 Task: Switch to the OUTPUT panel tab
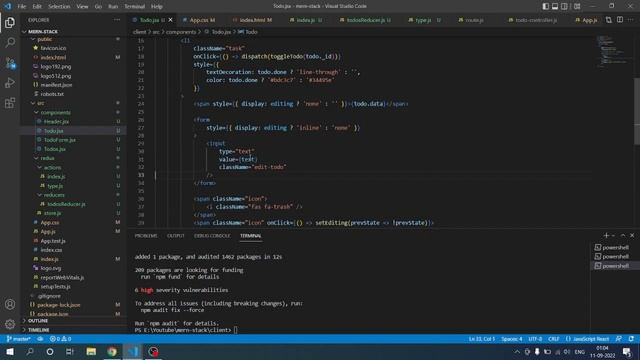(x=176, y=236)
